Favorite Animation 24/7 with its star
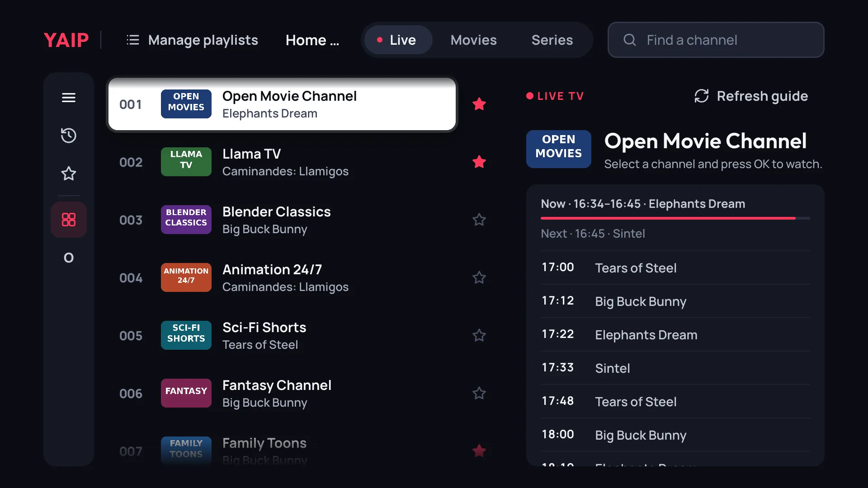 (x=479, y=277)
